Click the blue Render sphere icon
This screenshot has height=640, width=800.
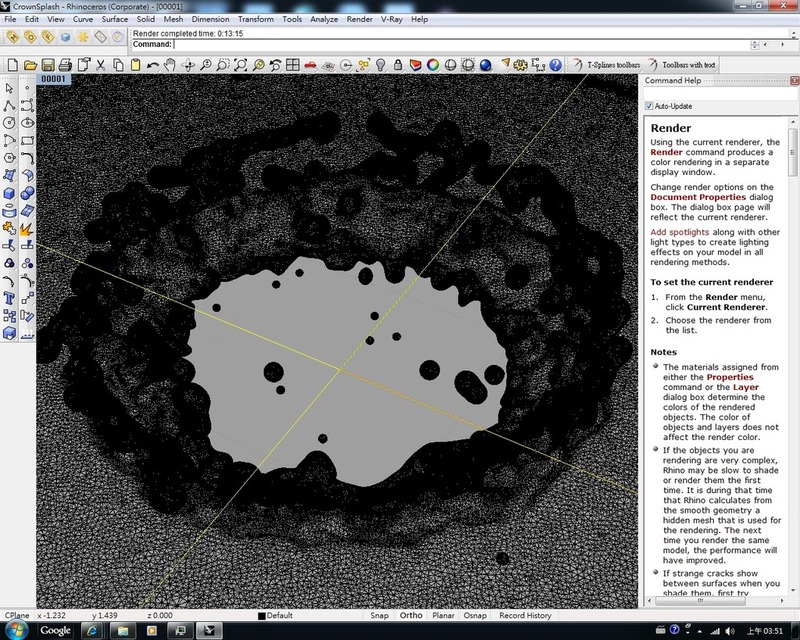[485, 65]
